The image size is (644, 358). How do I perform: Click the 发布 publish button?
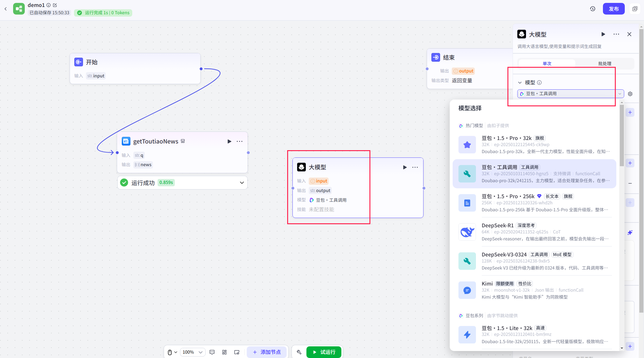click(613, 9)
